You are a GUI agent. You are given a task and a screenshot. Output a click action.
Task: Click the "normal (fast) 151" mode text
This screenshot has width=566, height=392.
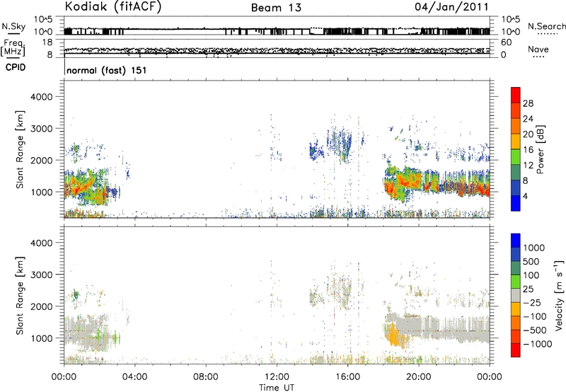[107, 70]
